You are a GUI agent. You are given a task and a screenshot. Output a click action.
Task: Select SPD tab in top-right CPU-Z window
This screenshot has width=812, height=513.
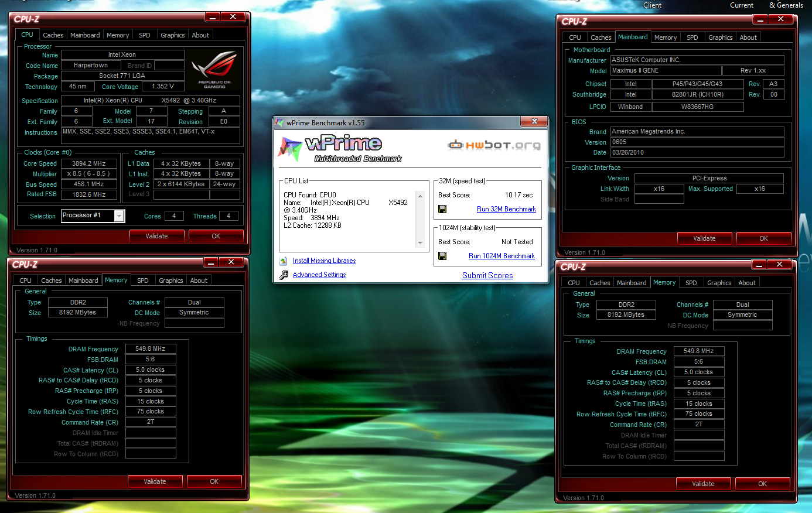(692, 37)
